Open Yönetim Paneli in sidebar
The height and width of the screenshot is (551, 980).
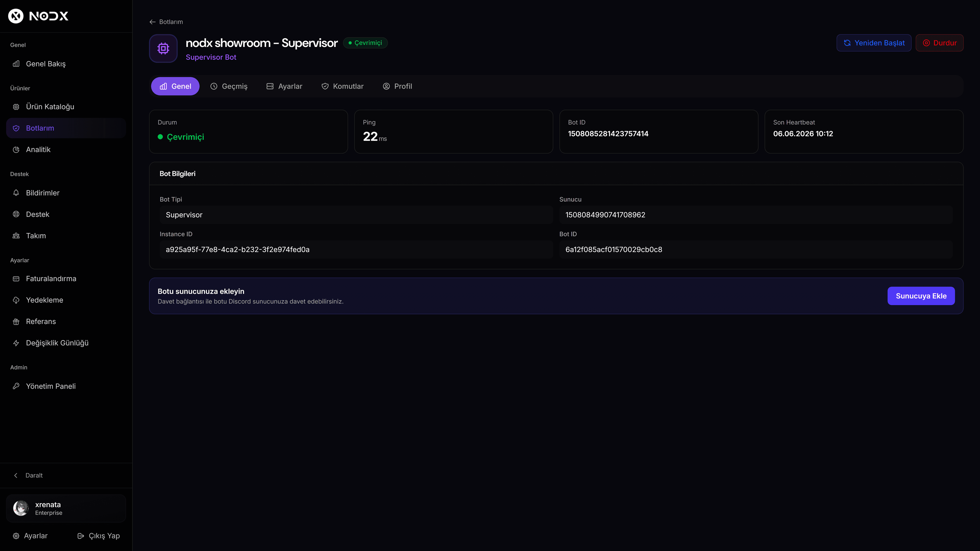click(x=66, y=386)
